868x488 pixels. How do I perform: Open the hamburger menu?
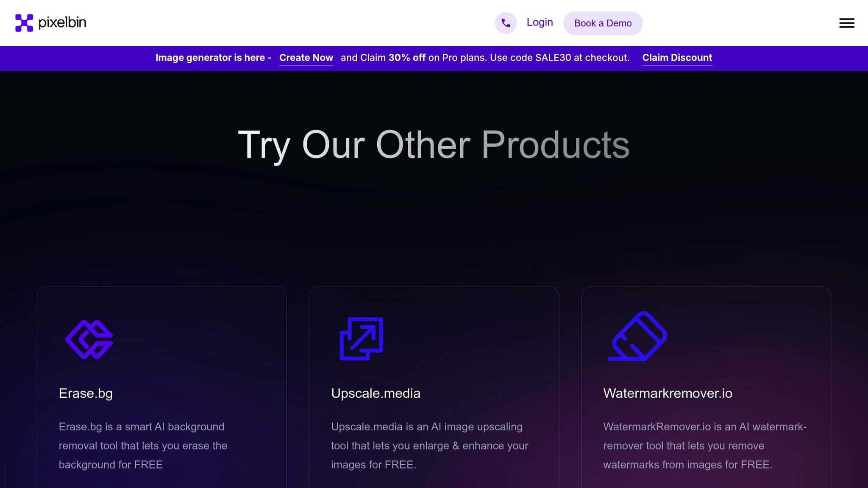(x=847, y=23)
